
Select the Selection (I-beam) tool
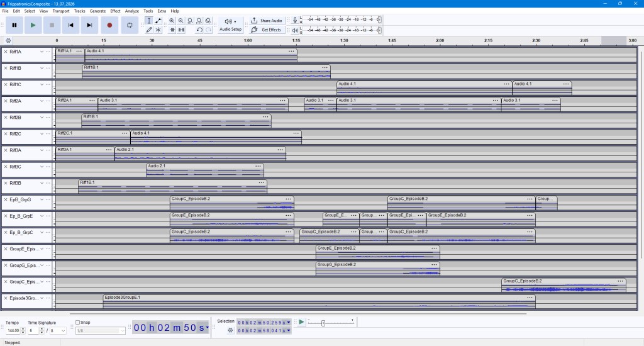point(149,21)
